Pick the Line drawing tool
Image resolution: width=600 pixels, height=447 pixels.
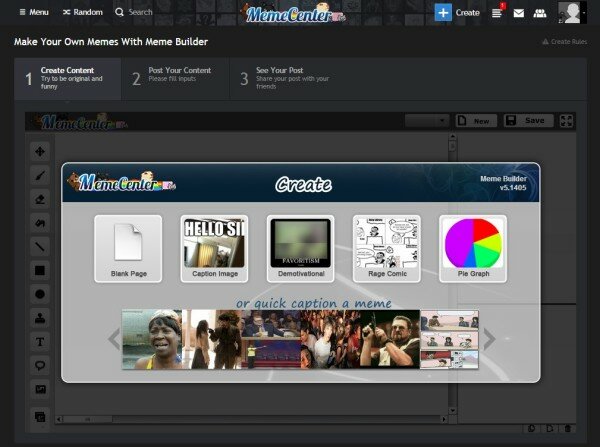[x=40, y=246]
